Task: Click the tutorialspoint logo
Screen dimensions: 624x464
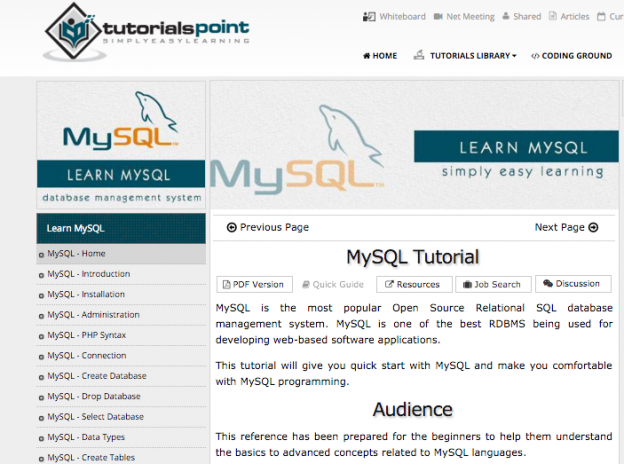Action: point(147,32)
